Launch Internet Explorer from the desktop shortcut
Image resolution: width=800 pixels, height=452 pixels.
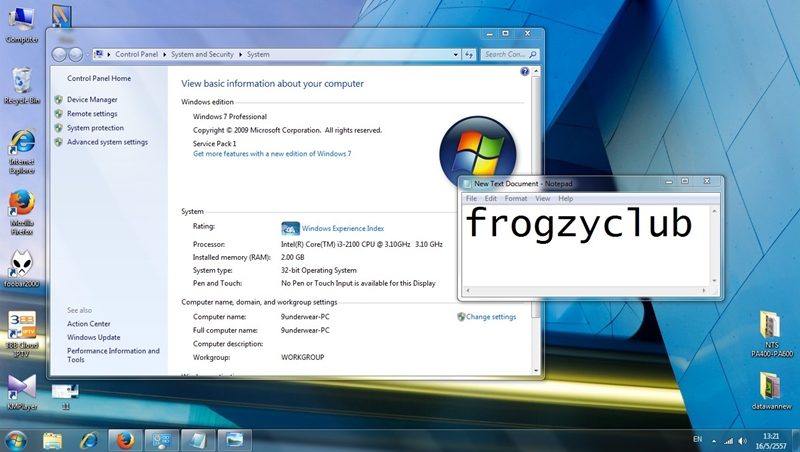click(21, 151)
